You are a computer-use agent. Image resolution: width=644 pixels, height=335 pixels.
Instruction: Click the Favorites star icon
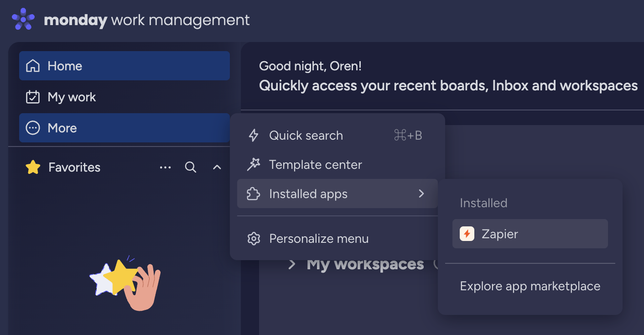point(32,167)
